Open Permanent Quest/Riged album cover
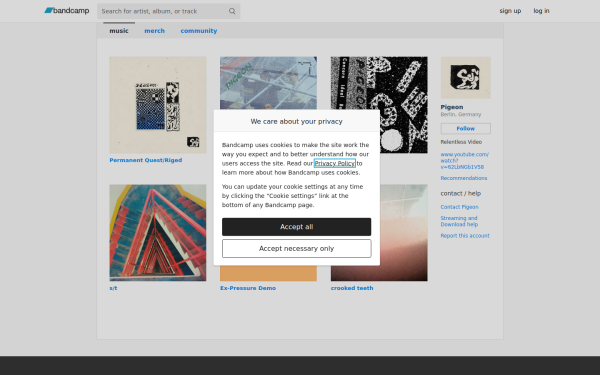This screenshot has width=600, height=375. tap(158, 105)
